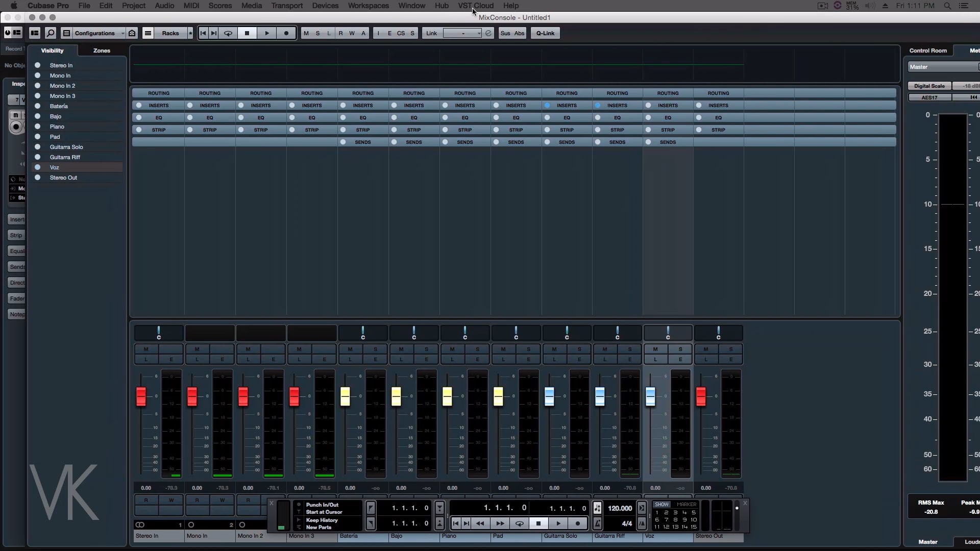Toggle the metronome click icon in the transport panel
This screenshot has height=551, width=980.
pyautogui.click(x=597, y=523)
